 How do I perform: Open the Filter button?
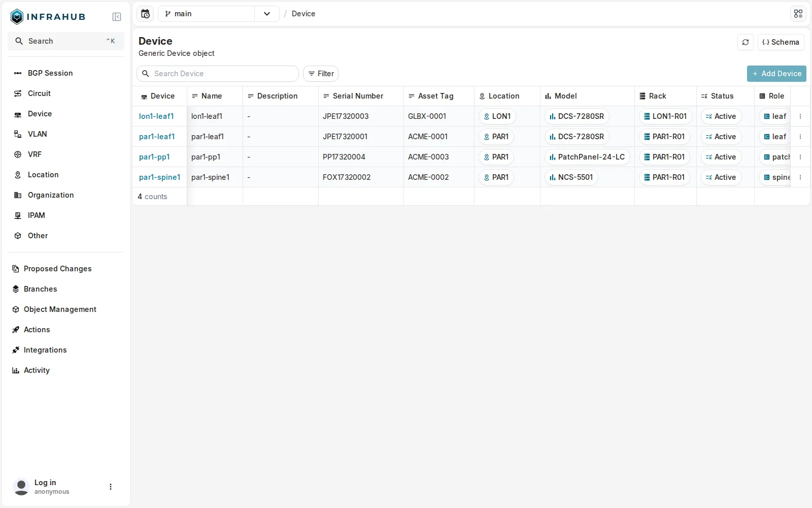(321, 74)
